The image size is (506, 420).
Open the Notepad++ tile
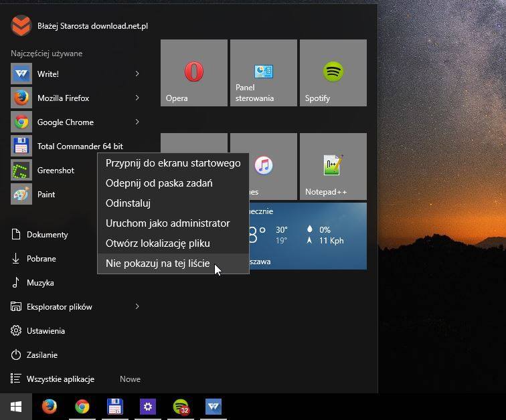(x=333, y=167)
